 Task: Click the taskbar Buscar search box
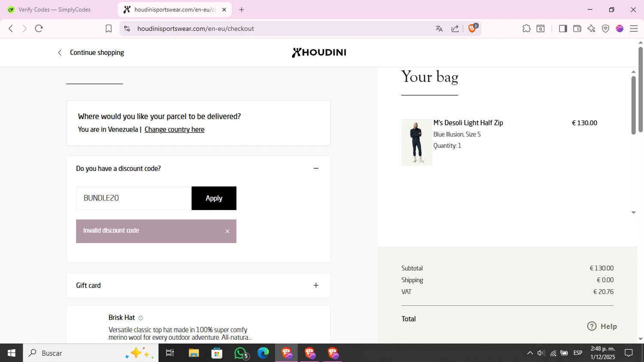91,353
